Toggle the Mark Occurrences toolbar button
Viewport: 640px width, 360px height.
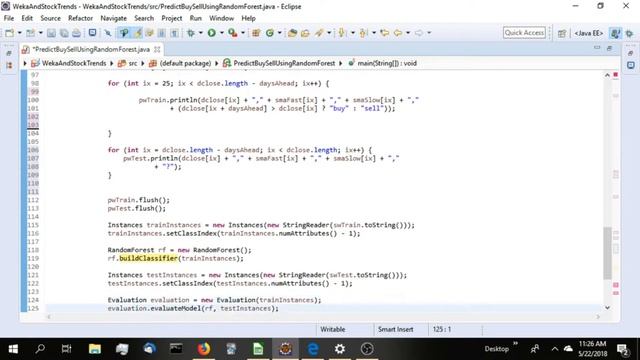[x=124, y=33]
